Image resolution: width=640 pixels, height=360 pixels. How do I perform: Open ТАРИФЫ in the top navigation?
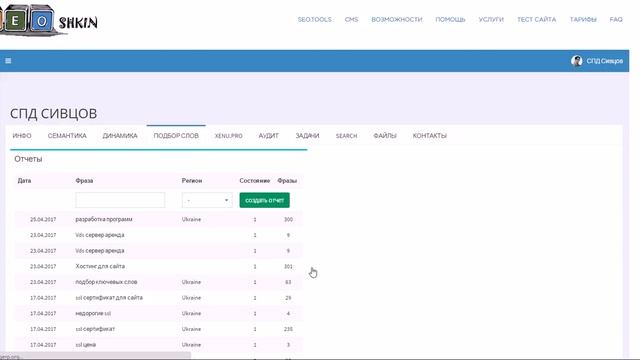point(583,19)
